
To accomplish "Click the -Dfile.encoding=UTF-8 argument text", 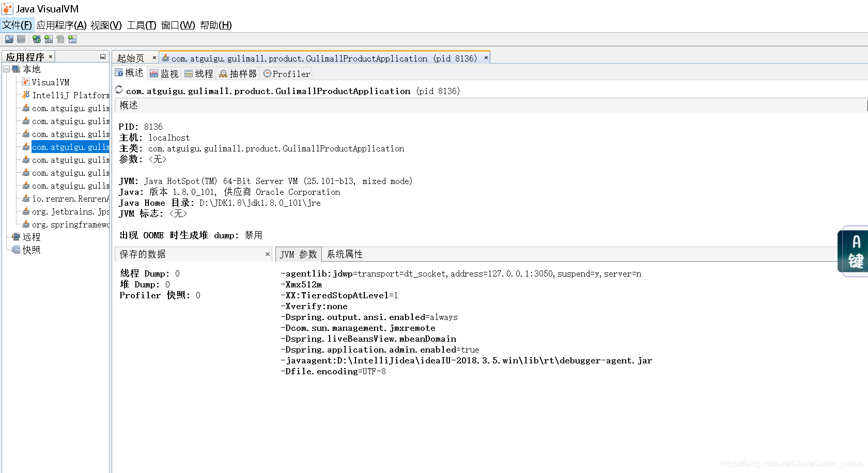I will point(333,372).
